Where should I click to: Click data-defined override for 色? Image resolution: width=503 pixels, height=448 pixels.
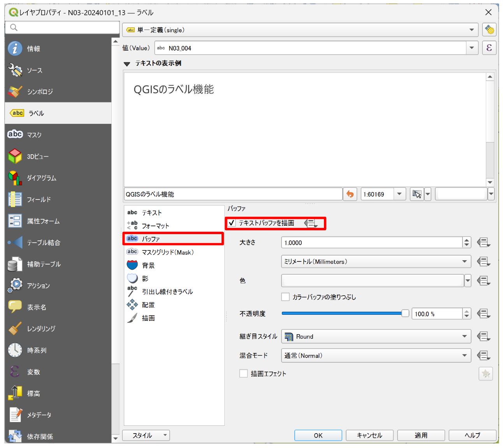pyautogui.click(x=484, y=280)
